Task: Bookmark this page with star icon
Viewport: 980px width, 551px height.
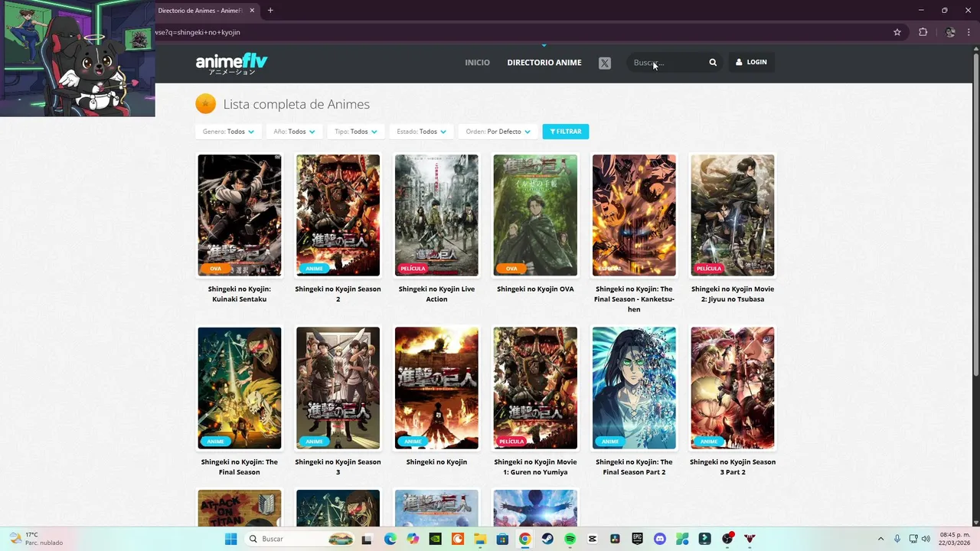Action: tap(897, 32)
